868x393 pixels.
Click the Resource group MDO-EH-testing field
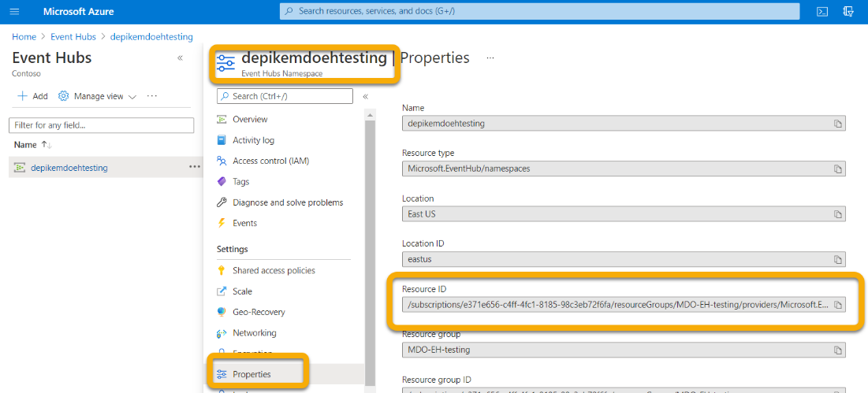[x=624, y=350]
